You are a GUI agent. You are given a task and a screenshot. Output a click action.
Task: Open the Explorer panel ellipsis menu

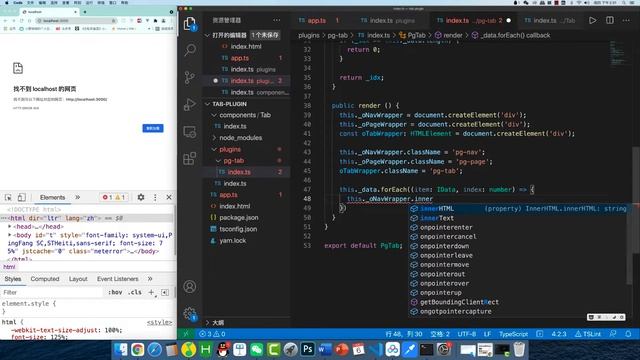[277, 20]
